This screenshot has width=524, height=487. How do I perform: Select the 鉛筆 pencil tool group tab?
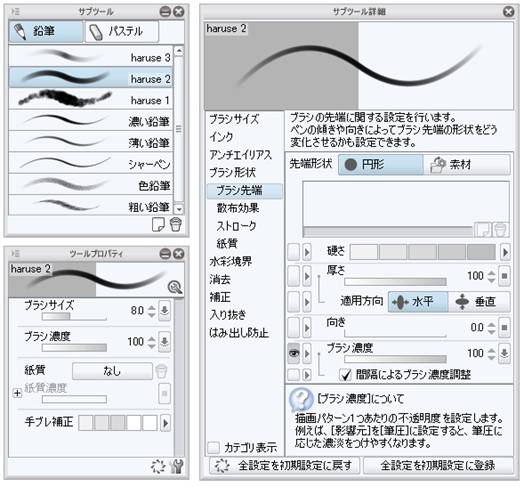(x=45, y=31)
